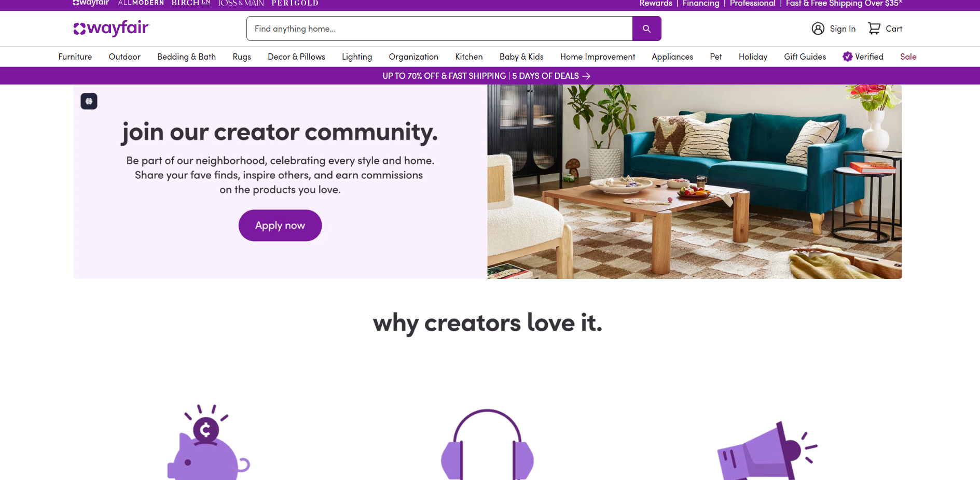This screenshot has height=480, width=980.
Task: Select the Sale menu item
Action: pos(908,57)
